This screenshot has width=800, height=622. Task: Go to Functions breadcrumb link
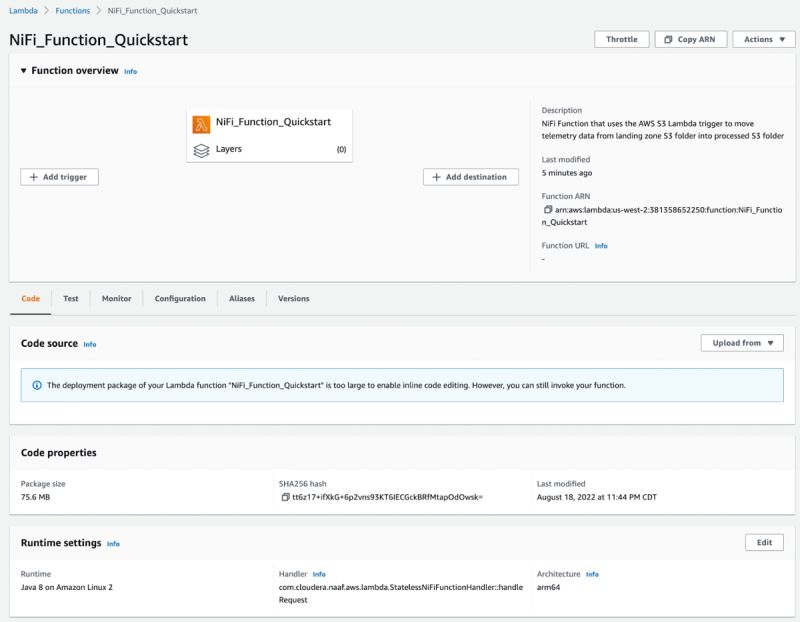tap(72, 10)
